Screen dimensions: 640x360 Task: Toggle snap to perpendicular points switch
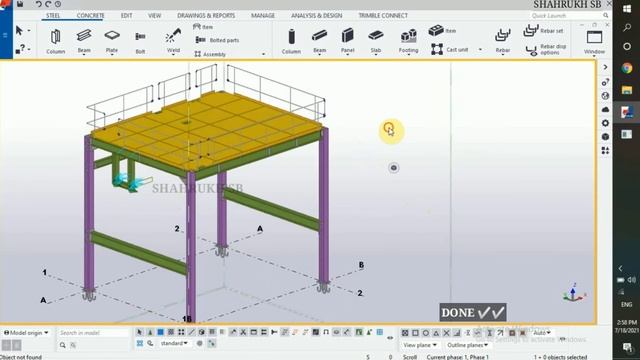tap(457, 333)
